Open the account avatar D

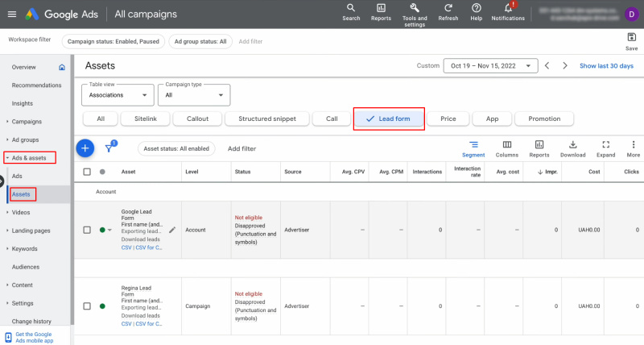631,14
